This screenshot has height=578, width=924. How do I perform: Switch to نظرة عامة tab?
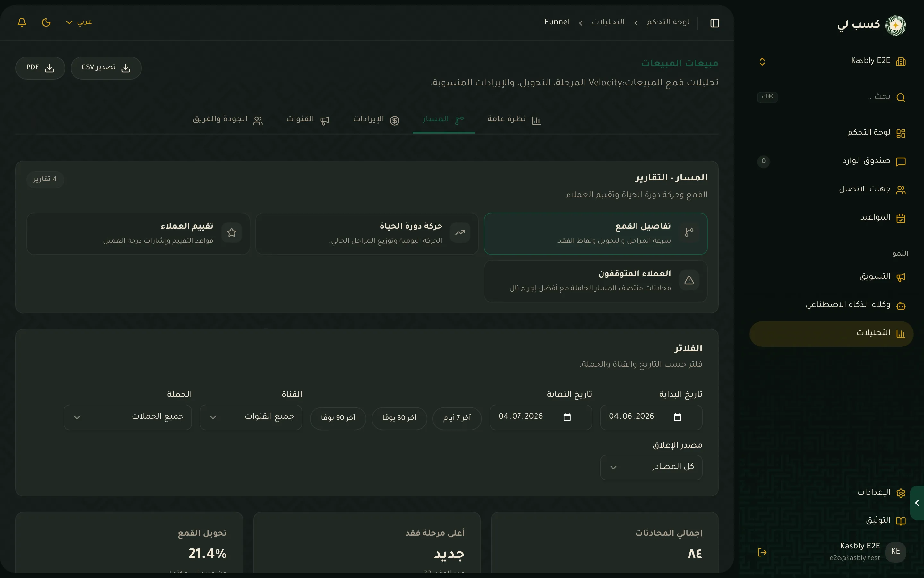click(x=514, y=120)
